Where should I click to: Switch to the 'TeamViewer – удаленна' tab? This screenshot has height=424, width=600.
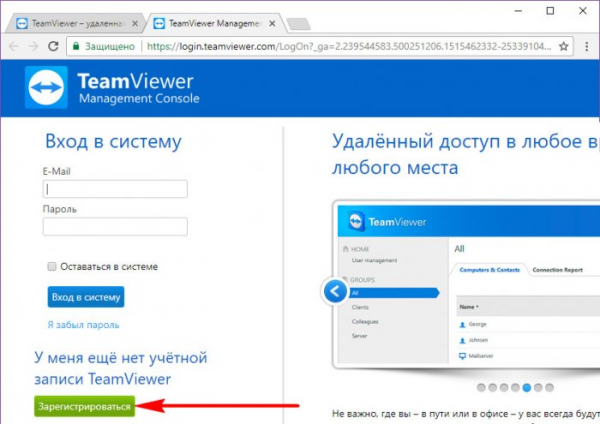pyautogui.click(x=77, y=23)
